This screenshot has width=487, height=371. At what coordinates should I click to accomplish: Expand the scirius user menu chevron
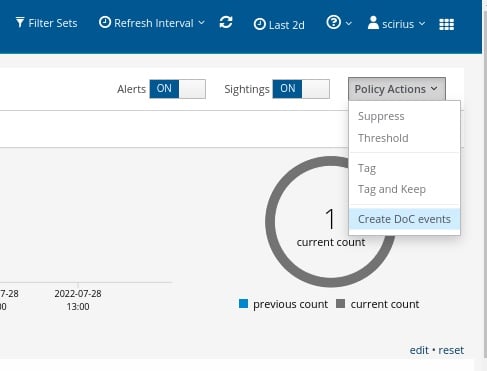pyautogui.click(x=422, y=24)
